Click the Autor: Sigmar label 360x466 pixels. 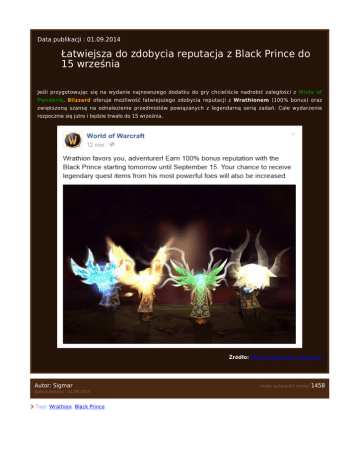tap(54, 385)
